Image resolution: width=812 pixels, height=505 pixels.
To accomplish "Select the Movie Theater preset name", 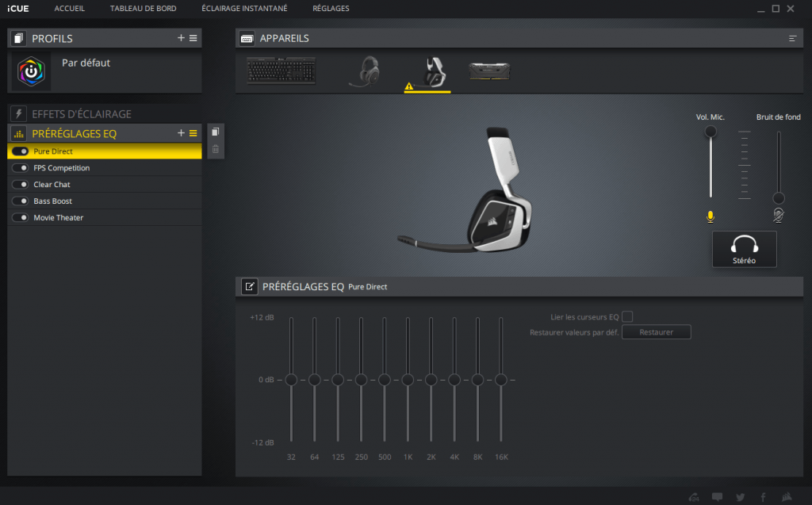I will (x=59, y=217).
